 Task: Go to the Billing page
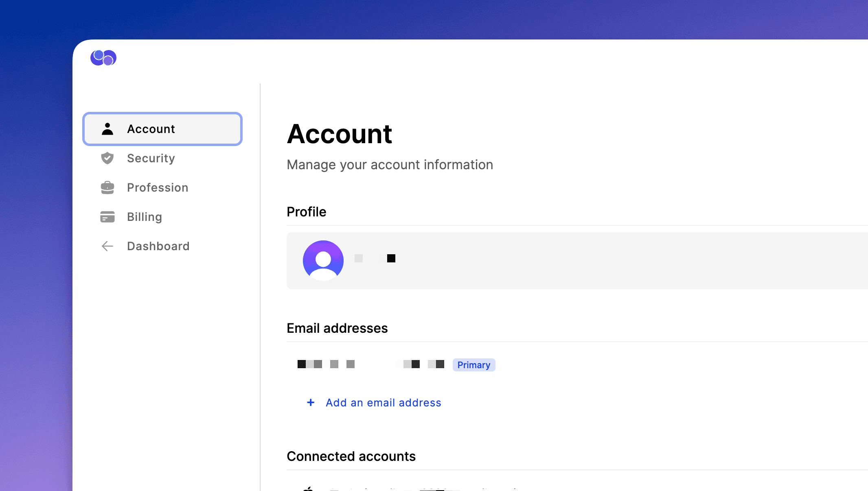tap(145, 217)
